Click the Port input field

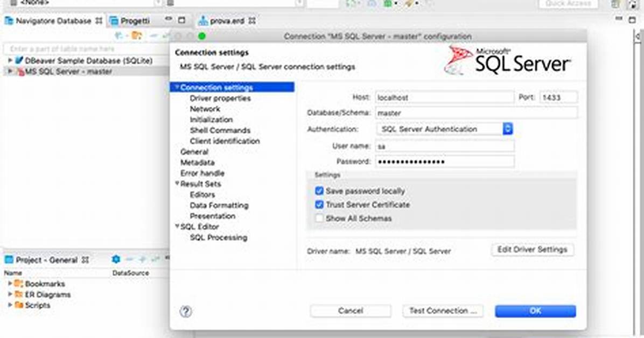coord(558,97)
